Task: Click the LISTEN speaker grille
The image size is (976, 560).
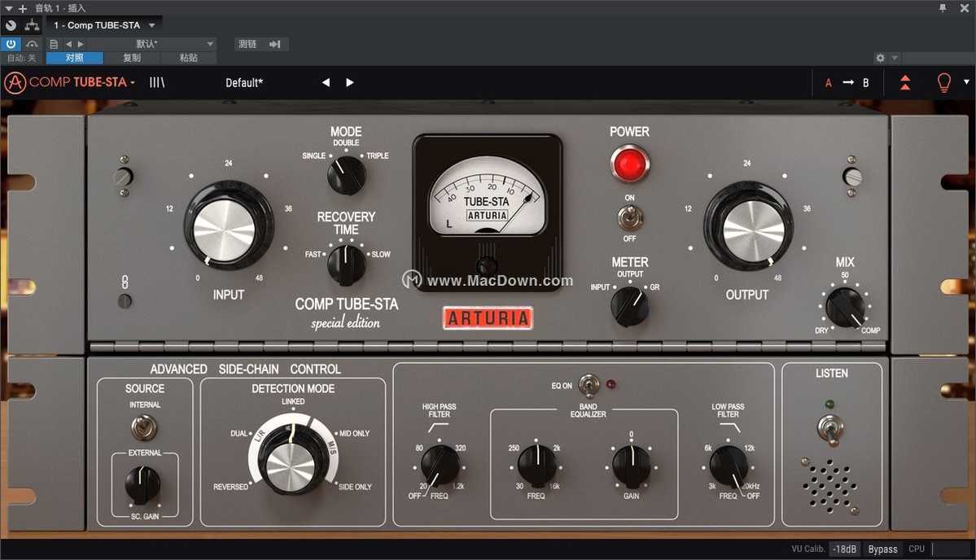Action: (830, 487)
